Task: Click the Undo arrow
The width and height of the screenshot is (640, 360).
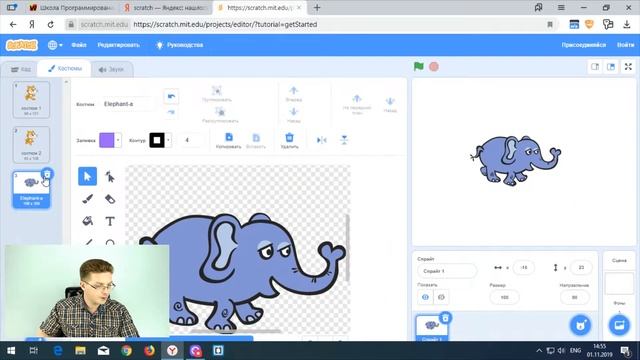Action: tap(171, 97)
